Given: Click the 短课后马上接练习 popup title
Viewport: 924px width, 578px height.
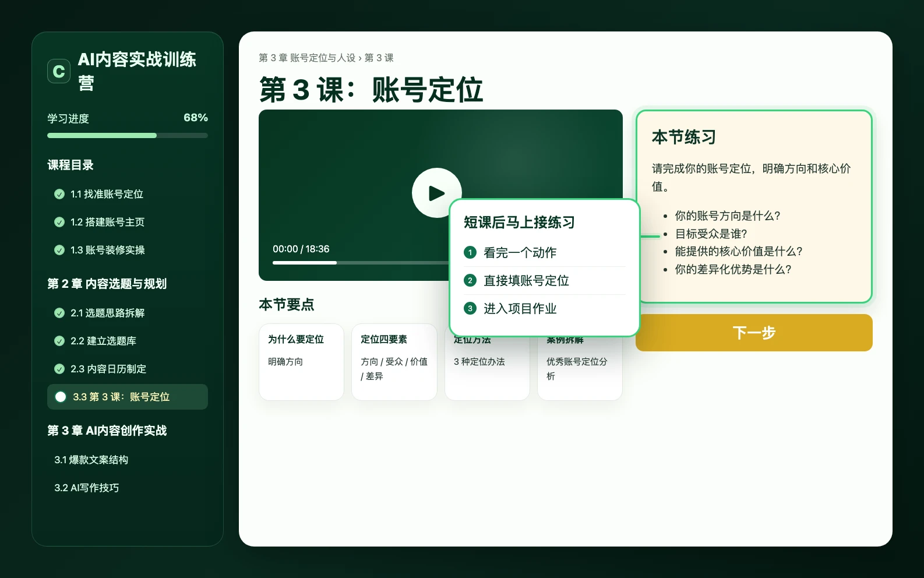Looking at the screenshot, I should (x=519, y=222).
